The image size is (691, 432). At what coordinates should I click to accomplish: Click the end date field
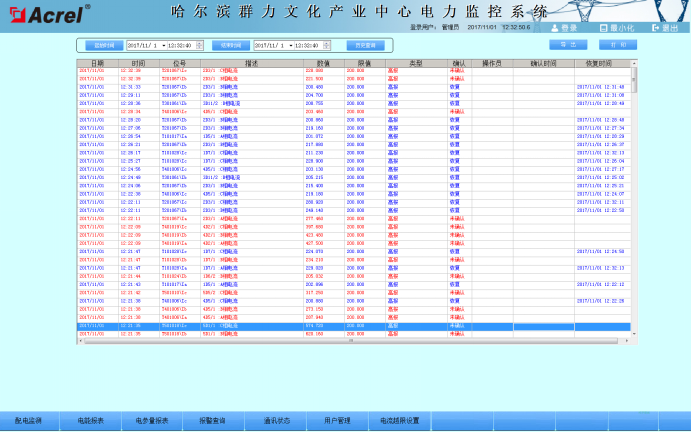point(271,45)
